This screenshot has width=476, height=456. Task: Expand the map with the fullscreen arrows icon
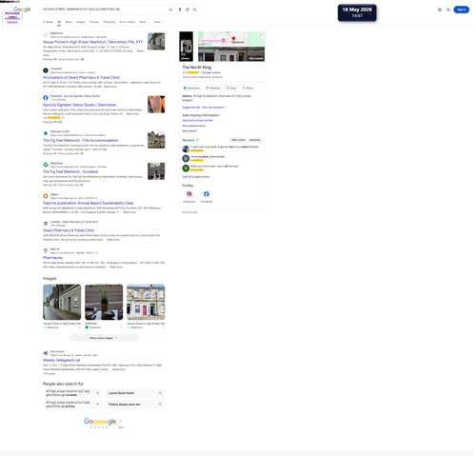262,35
